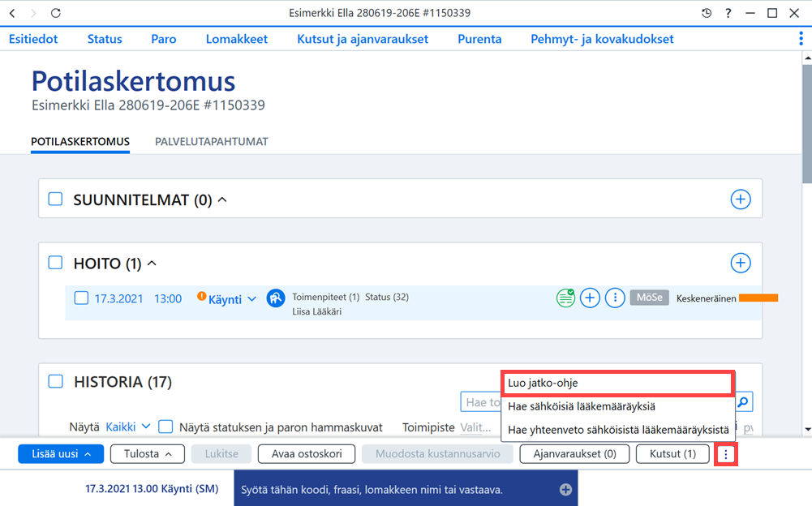Tick the Suunnitelmat section checkbox
The image size is (812, 506).
(x=55, y=199)
